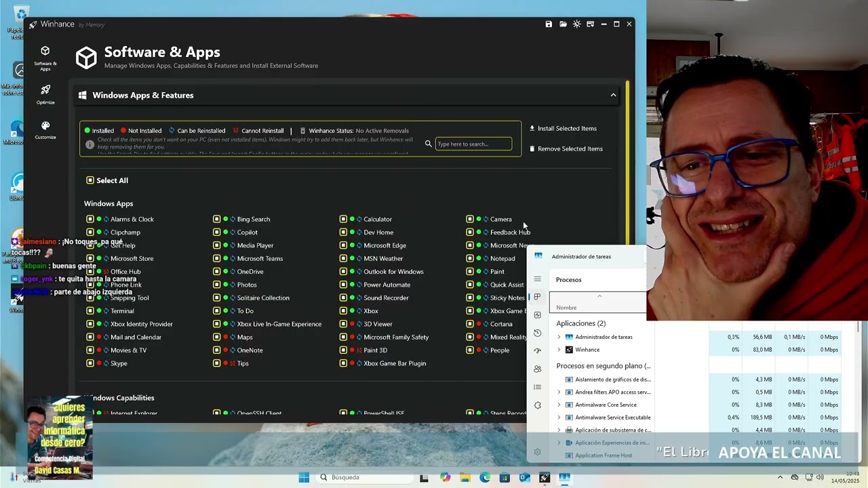Open File Explorer from the taskbar
The height and width of the screenshot is (488, 868).
tap(465, 477)
